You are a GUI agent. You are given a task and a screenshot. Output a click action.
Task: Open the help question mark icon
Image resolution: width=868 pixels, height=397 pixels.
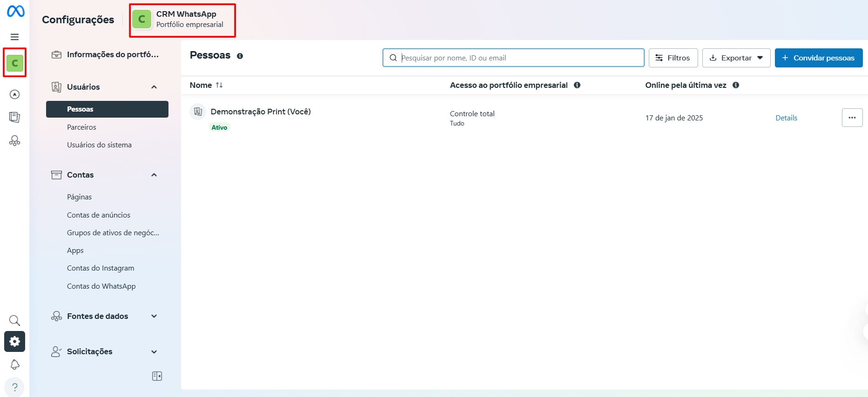pos(14,387)
